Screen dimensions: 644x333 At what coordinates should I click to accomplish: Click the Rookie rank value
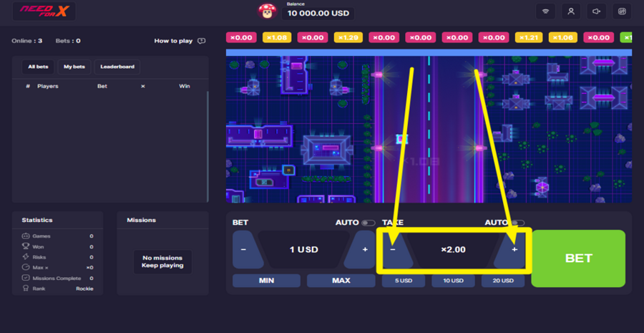[84, 289]
